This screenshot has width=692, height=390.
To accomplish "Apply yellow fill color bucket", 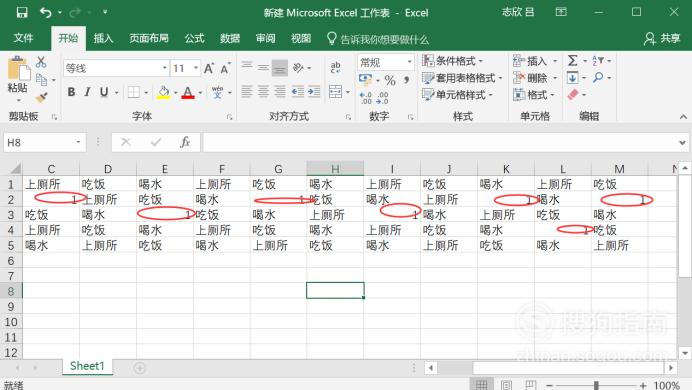I will coord(163,92).
